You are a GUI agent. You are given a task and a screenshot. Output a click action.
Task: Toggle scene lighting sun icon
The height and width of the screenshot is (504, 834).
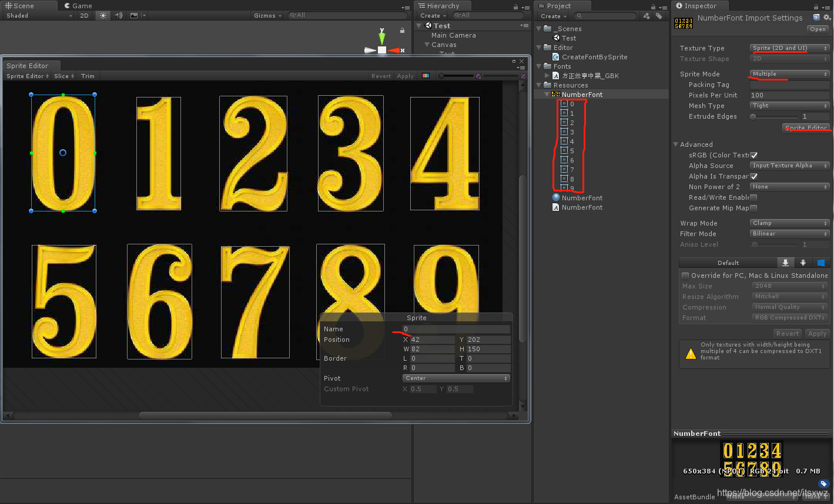click(103, 16)
